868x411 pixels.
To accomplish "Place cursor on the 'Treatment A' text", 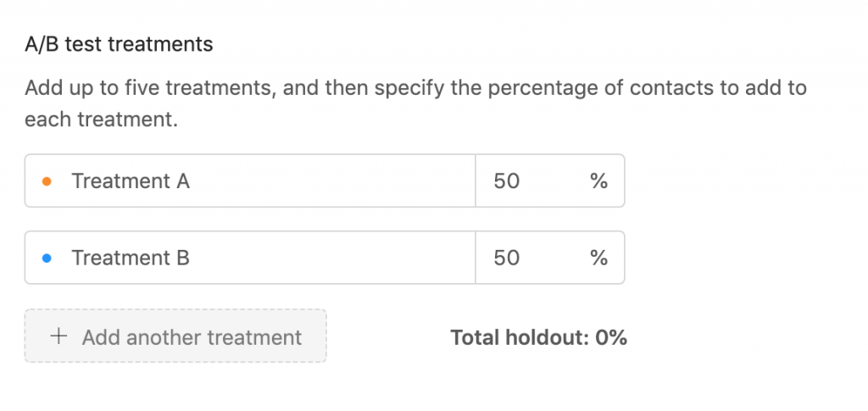I will (x=131, y=181).
